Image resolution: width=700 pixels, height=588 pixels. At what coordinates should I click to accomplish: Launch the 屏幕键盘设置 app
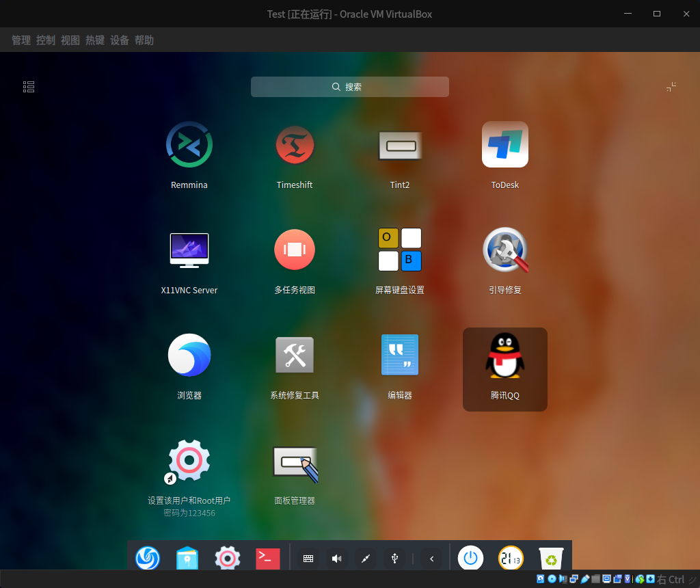tap(400, 250)
